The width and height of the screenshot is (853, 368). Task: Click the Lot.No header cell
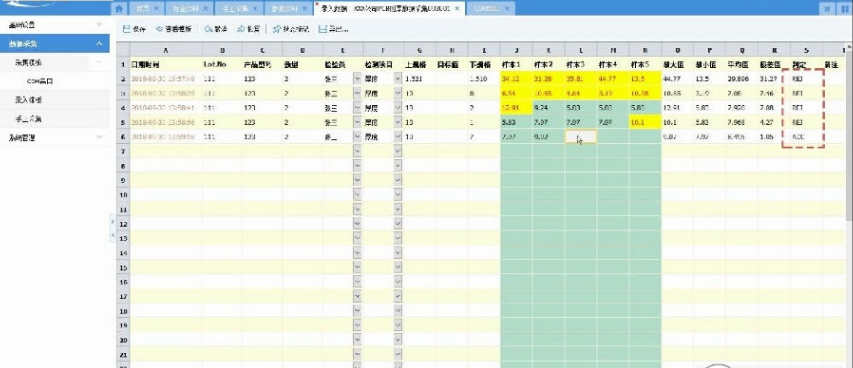[222, 64]
